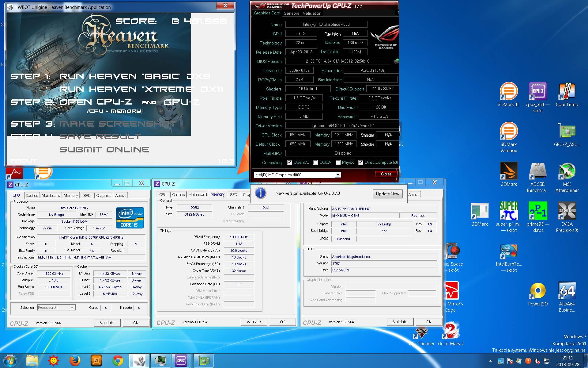Open the prime95 desktop shortcut
Image resolution: width=588 pixels, height=368 pixels.
[x=538, y=217]
